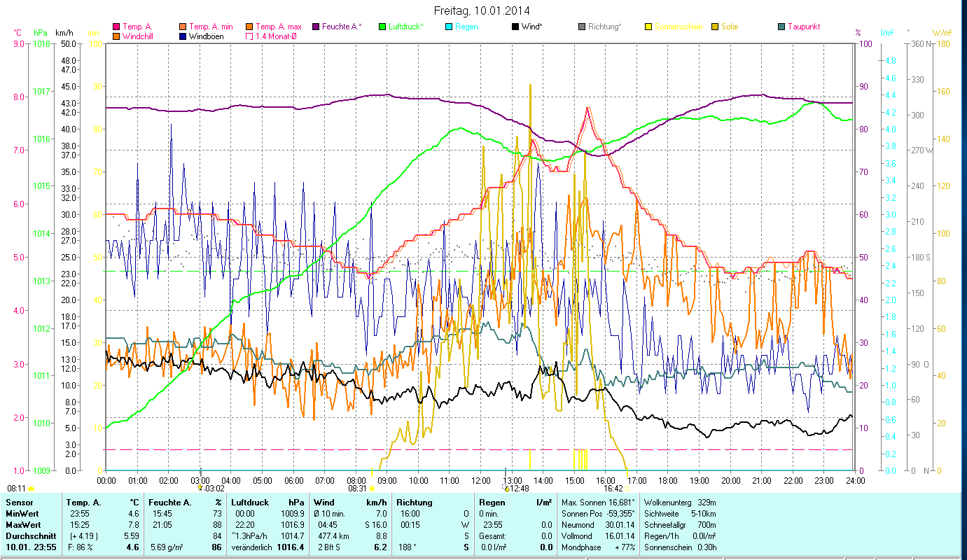Select the Wind* black legend square

click(515, 27)
